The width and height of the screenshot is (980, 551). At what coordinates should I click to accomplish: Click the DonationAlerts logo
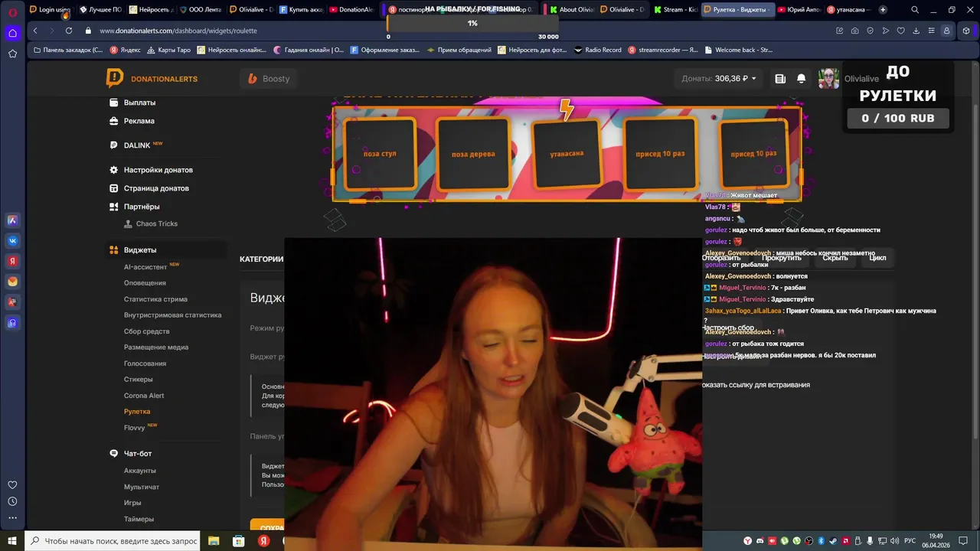coord(152,79)
